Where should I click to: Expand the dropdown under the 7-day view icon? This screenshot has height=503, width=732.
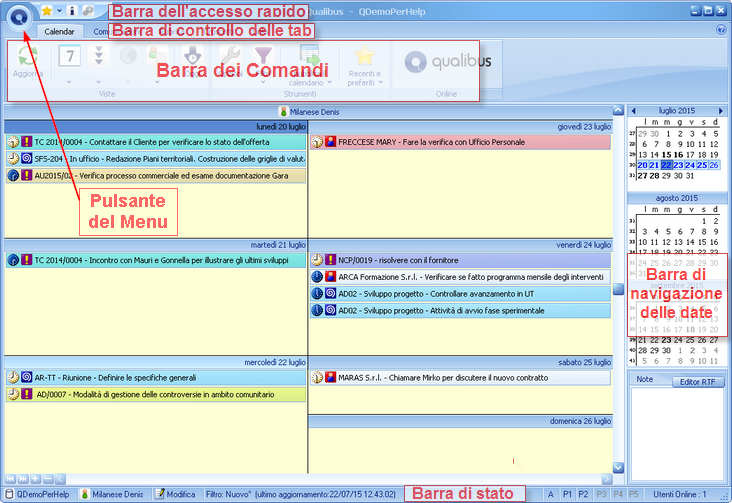(x=69, y=82)
